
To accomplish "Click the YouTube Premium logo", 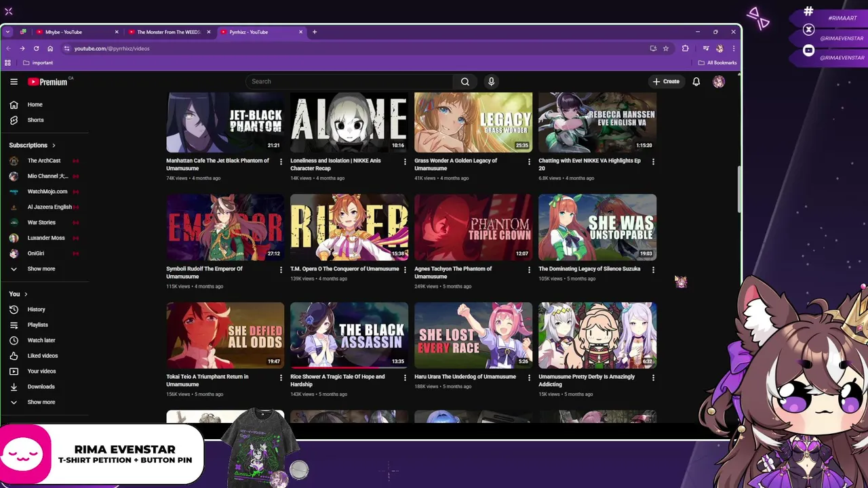I will point(49,81).
